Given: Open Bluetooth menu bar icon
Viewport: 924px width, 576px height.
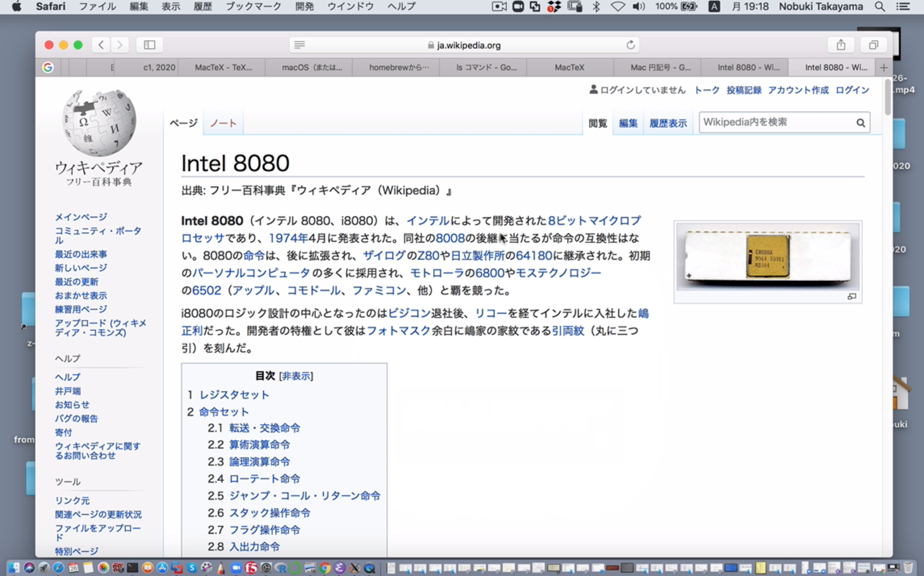Looking at the screenshot, I should (596, 6).
